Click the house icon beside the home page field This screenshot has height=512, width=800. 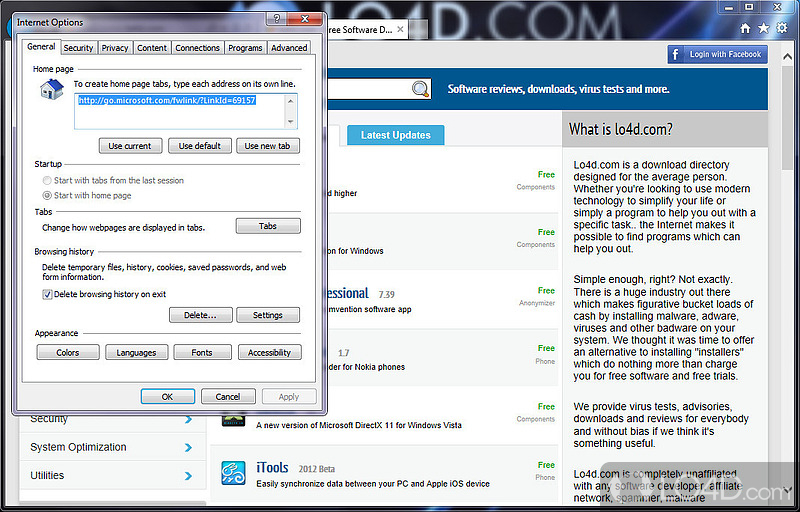tap(52, 89)
